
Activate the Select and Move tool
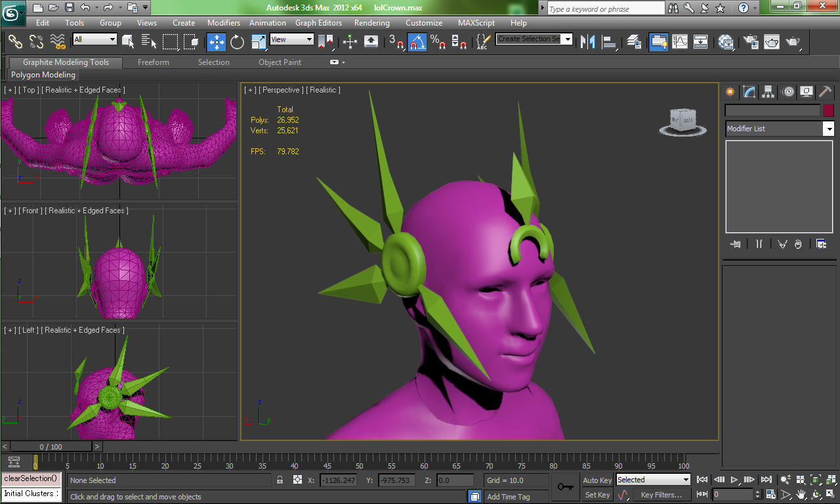pos(217,41)
